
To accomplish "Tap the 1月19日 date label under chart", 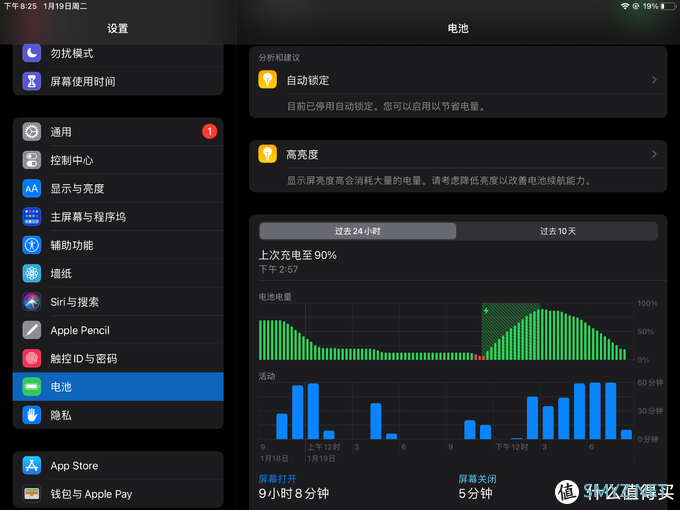I will 321,458.
